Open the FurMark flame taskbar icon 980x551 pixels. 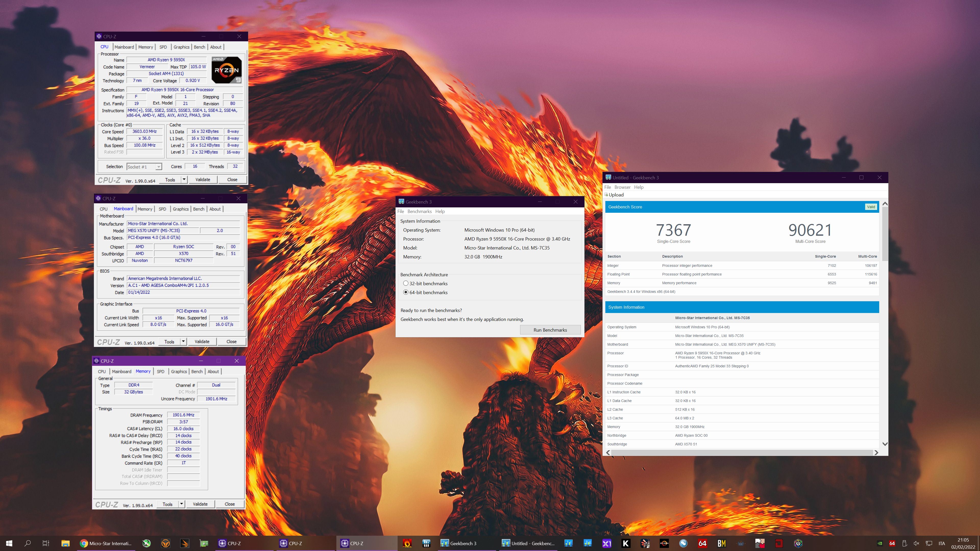tap(407, 543)
